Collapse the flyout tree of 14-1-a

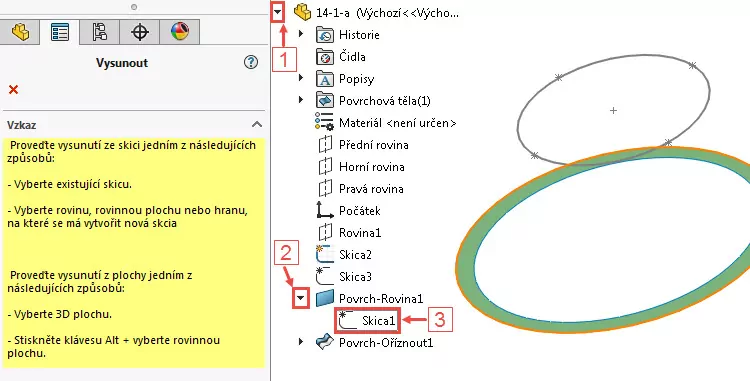tap(278, 12)
